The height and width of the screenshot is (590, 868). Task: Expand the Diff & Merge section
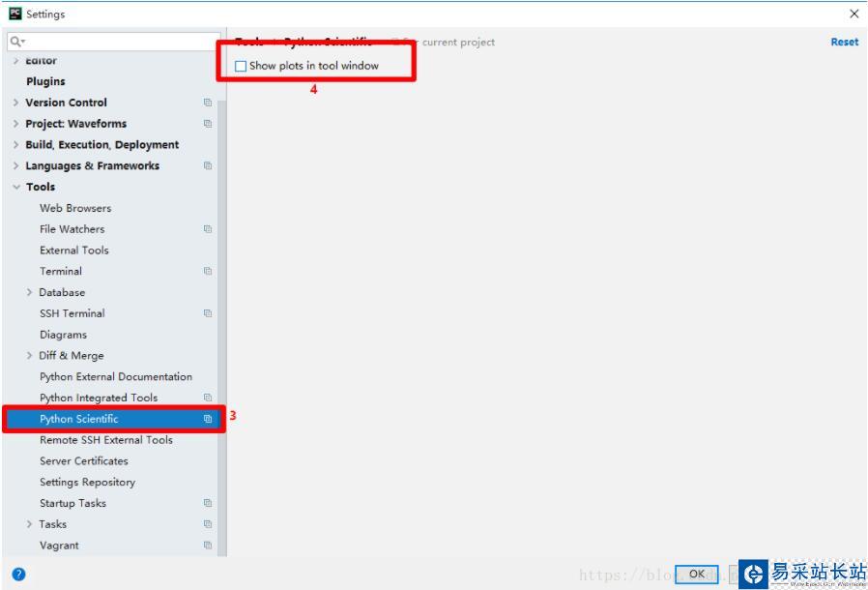coord(28,355)
